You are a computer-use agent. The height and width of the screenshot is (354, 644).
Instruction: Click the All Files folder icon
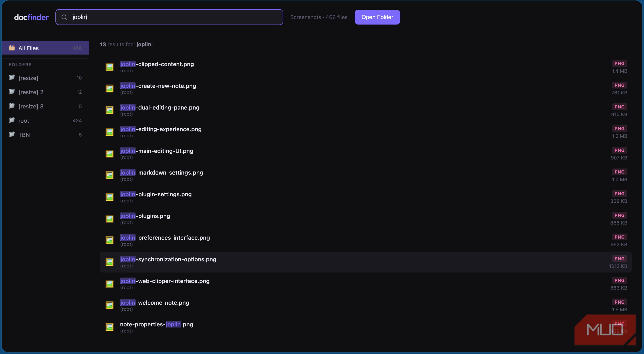click(12, 48)
